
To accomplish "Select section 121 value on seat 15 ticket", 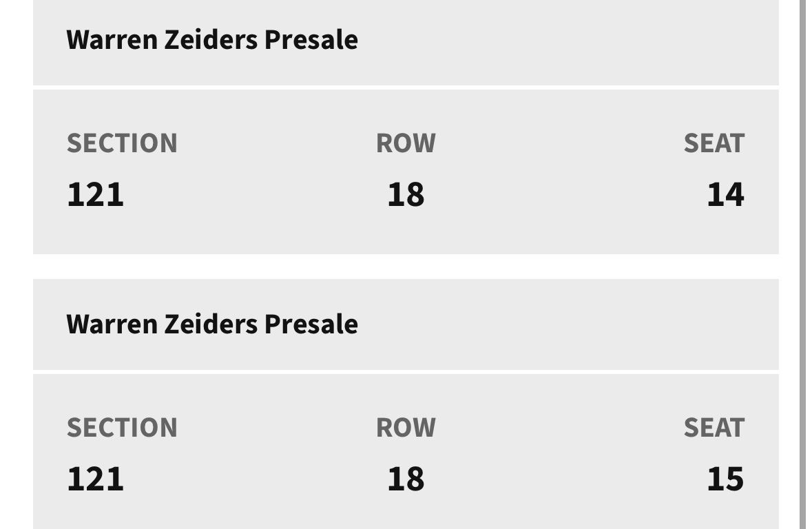I will click(95, 479).
